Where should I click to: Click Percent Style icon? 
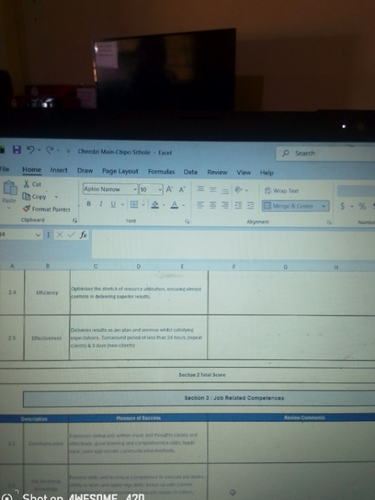pyautogui.click(x=362, y=206)
